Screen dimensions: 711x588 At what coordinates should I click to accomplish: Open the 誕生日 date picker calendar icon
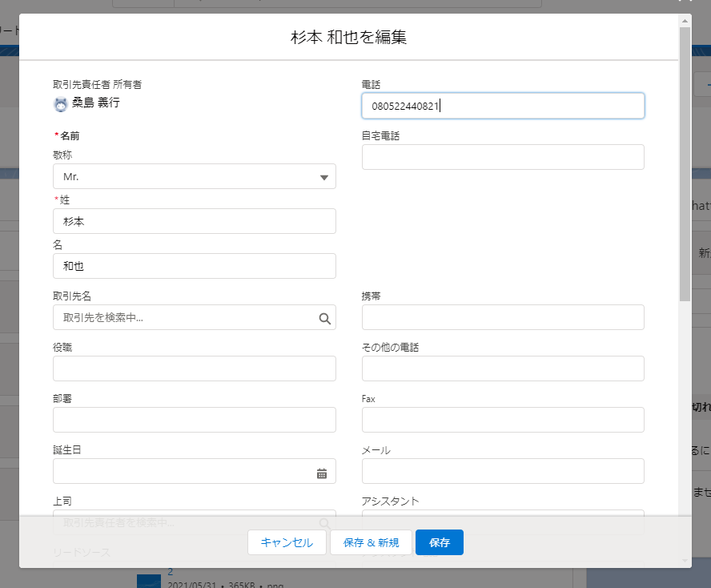click(x=323, y=472)
